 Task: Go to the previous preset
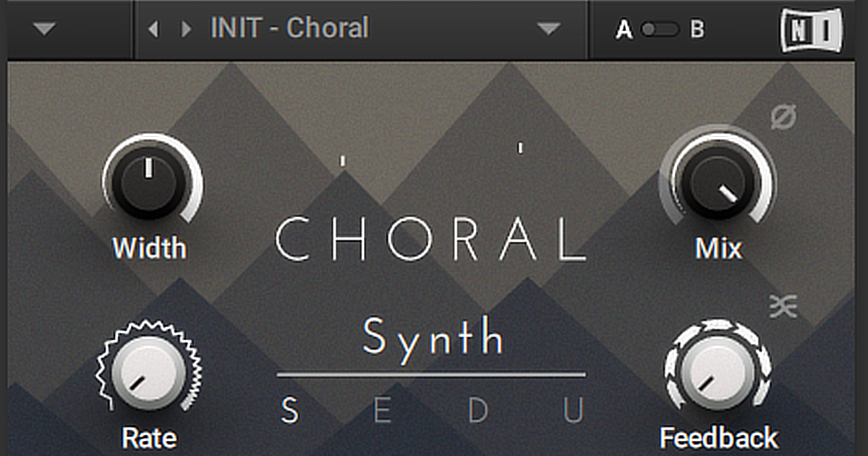tap(153, 29)
